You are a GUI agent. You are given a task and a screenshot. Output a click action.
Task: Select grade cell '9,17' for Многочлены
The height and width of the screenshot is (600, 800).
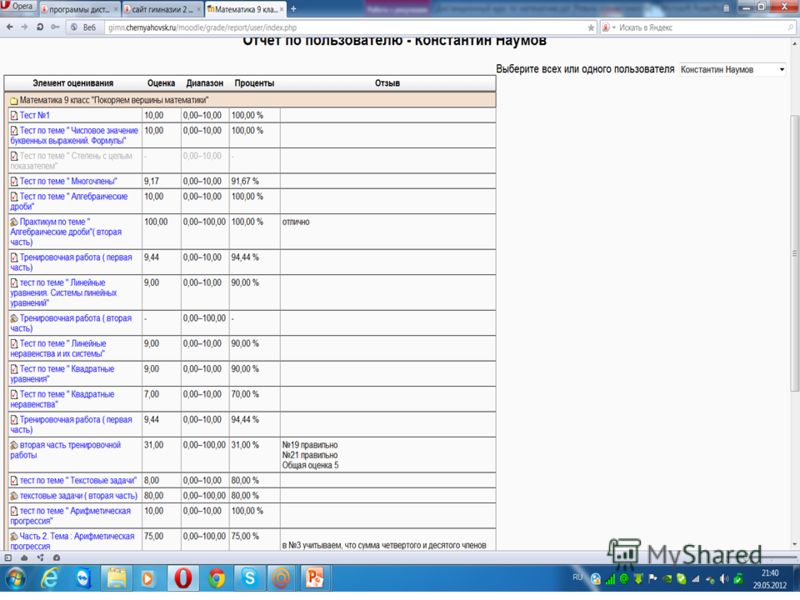(x=152, y=181)
